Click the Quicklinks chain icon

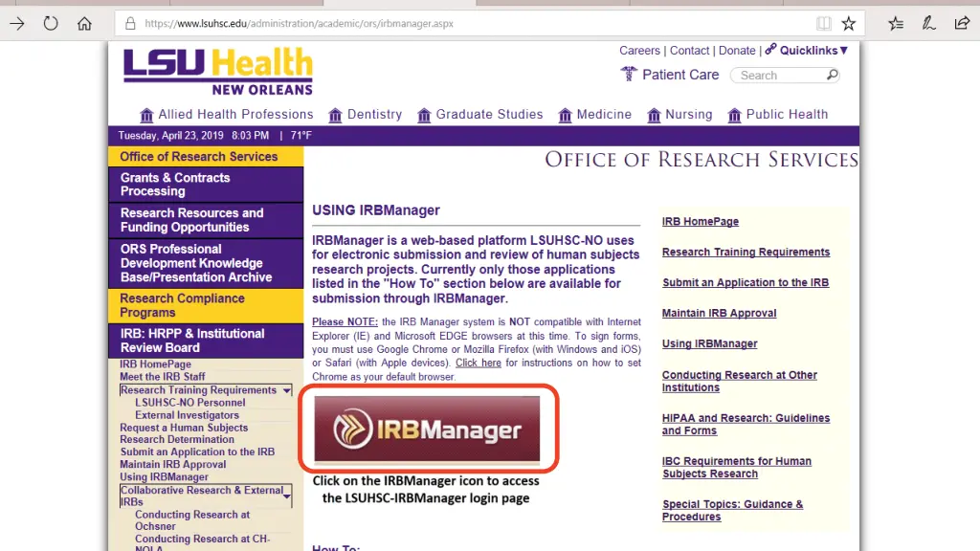click(x=770, y=50)
